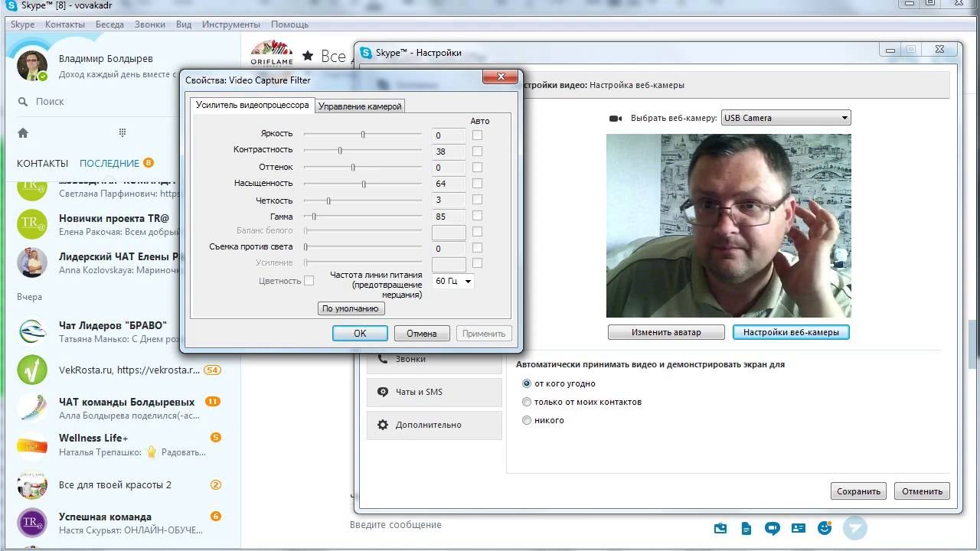This screenshot has width=980, height=551.
Task: Confirm with the OK button
Action: coord(360,333)
